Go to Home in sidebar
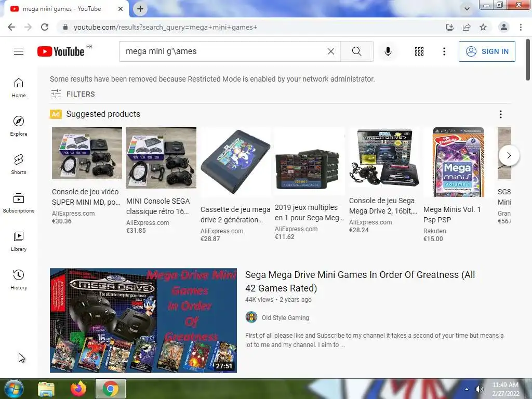This screenshot has height=399, width=532. [x=19, y=87]
